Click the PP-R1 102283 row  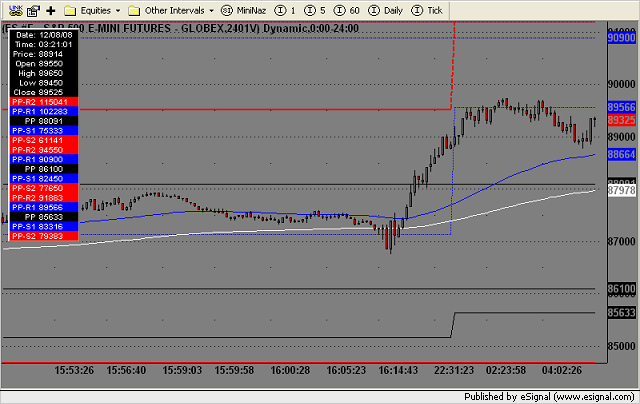[44, 111]
